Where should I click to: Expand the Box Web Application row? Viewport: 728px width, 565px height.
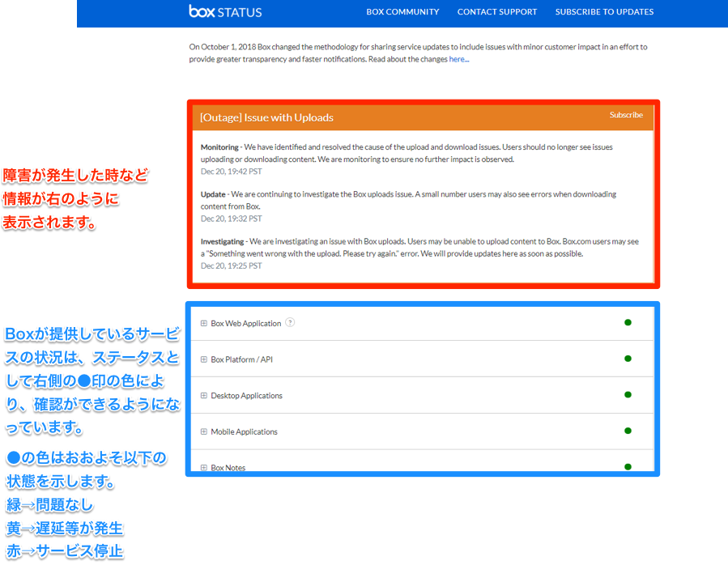(204, 323)
